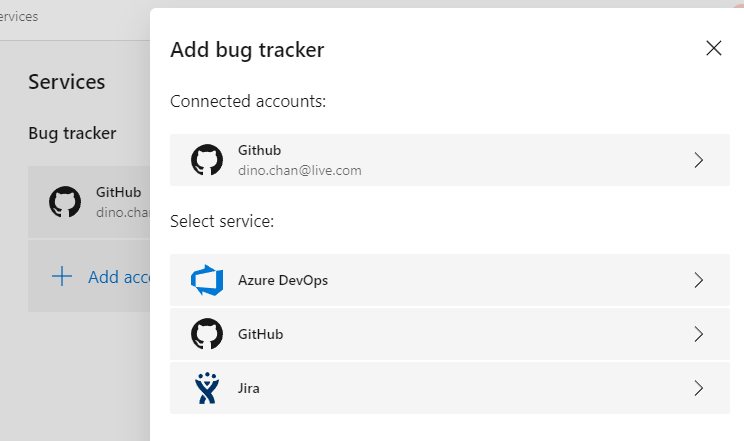Click the chevron on the GitHub service row

[x=698, y=334]
